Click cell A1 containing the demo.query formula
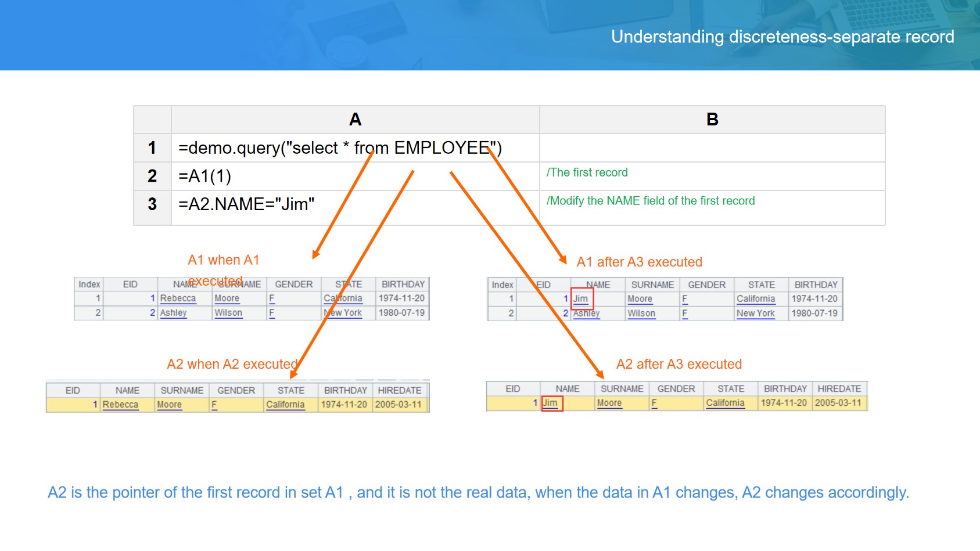Viewport: 980px width, 551px height. point(339,148)
